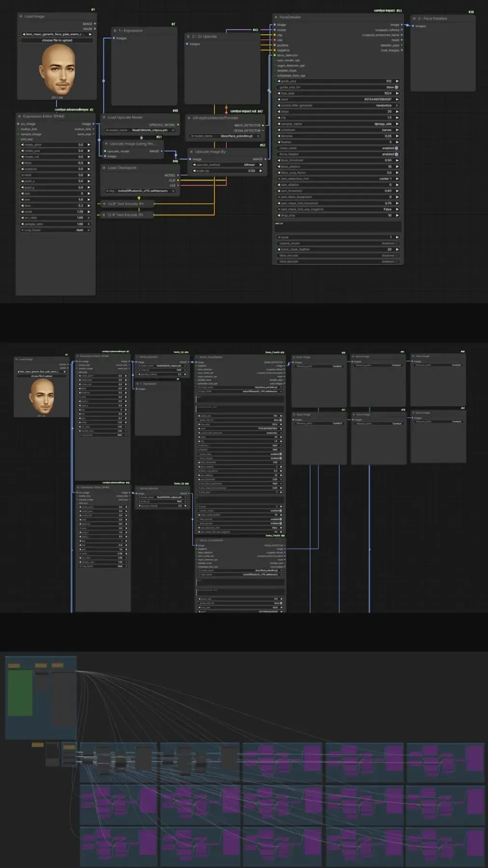Click the guide_size 512 value field

pos(338,81)
